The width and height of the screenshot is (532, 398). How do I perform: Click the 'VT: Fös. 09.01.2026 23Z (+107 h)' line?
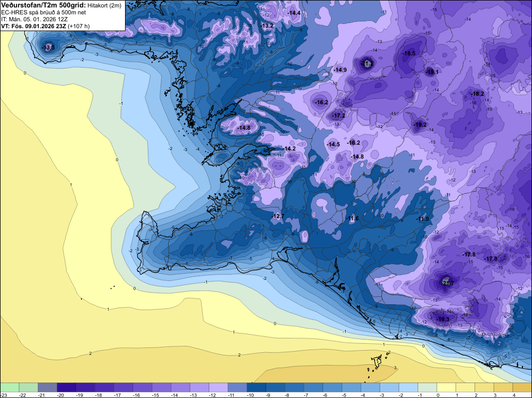coord(45,26)
